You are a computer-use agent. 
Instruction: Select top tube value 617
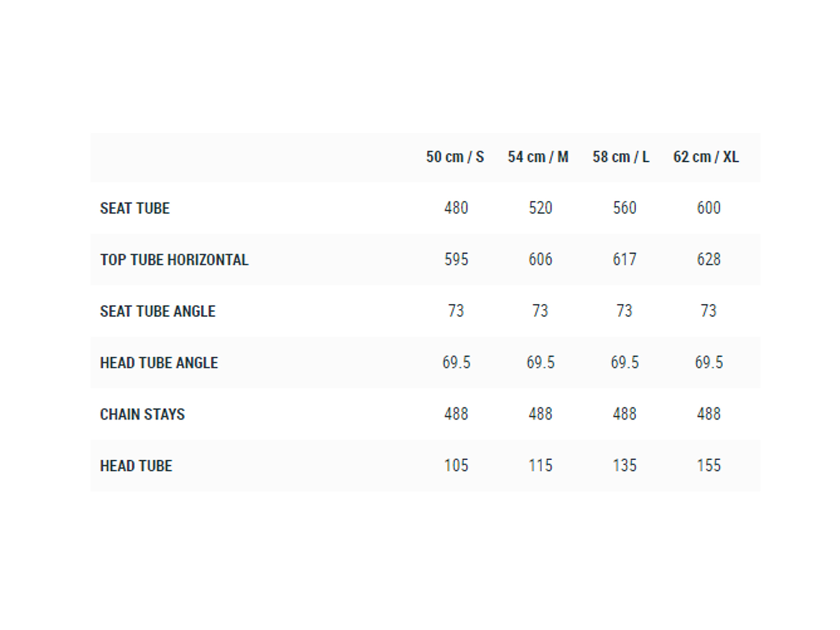coord(625,260)
